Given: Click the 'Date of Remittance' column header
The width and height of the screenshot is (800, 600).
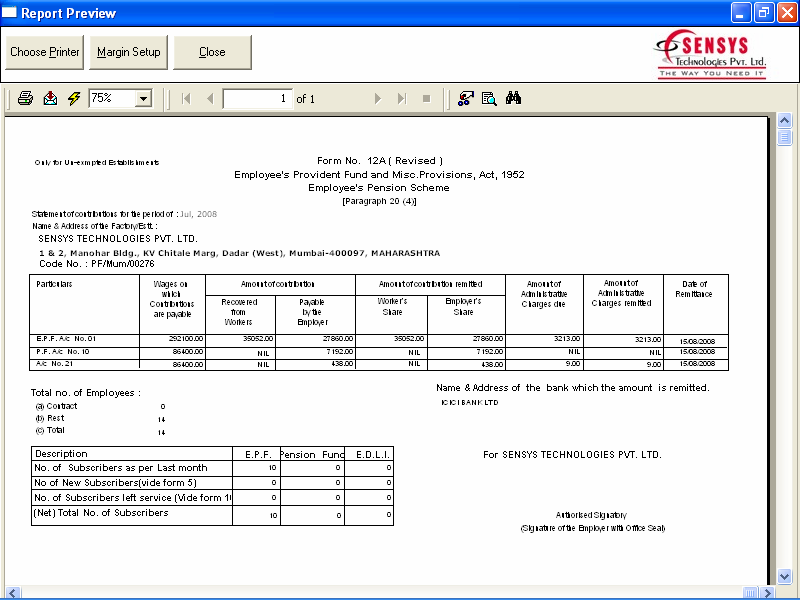Looking at the screenshot, I should pos(694,289).
